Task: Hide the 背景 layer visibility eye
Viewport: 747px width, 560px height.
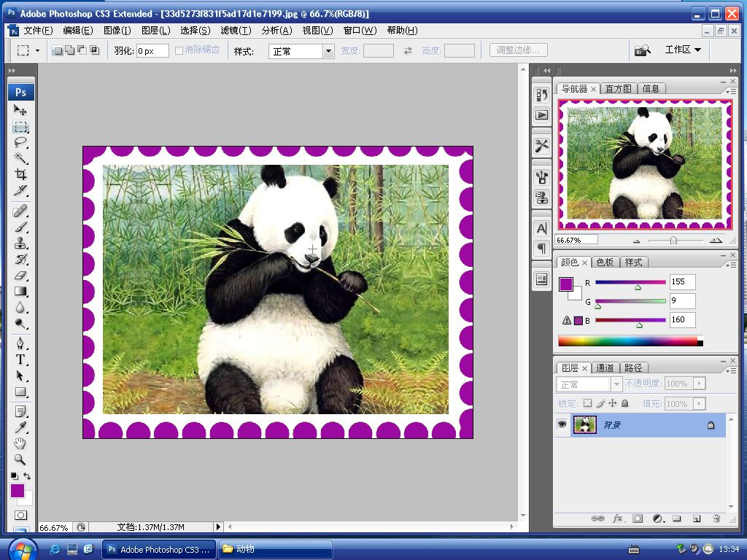Action: (x=562, y=424)
